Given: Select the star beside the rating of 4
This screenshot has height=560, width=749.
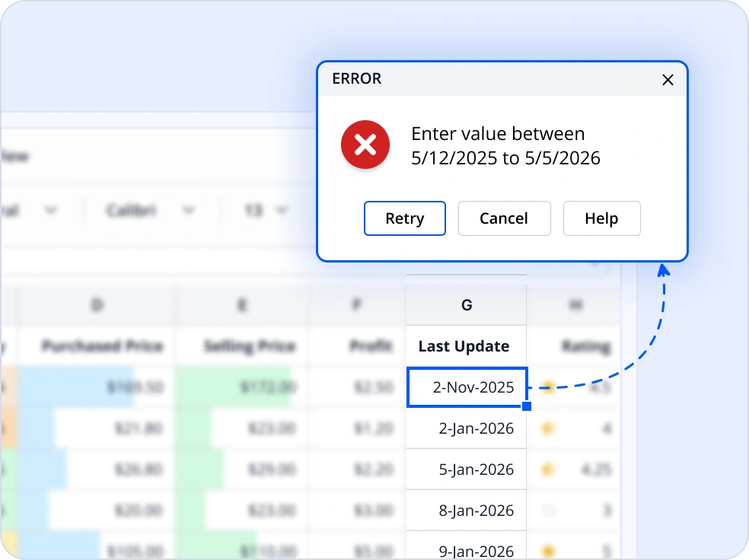Looking at the screenshot, I should [x=548, y=428].
